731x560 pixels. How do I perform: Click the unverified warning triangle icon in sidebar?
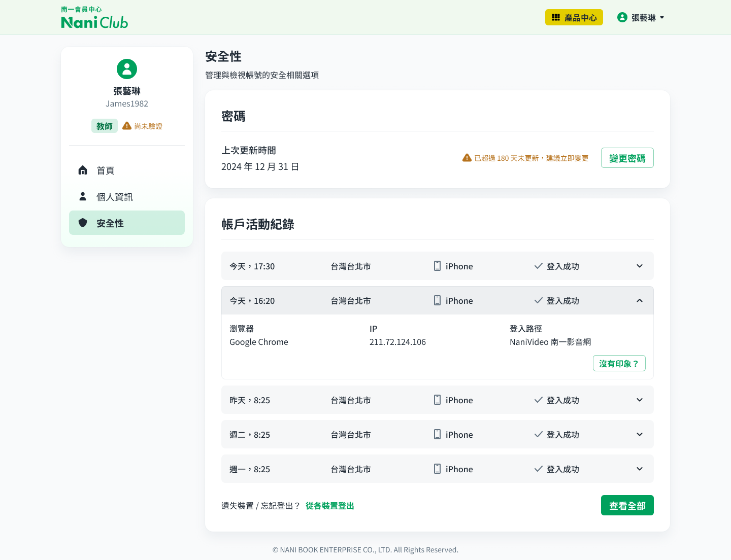[127, 126]
